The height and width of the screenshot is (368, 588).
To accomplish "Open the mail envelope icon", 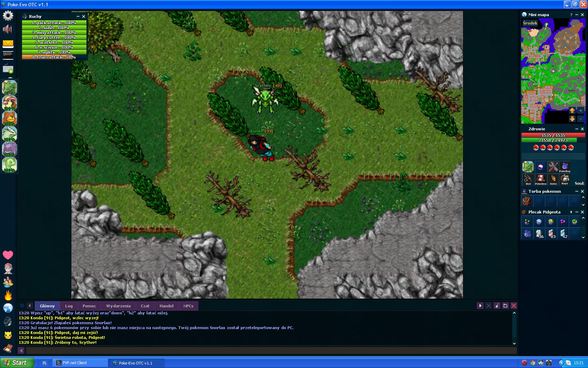I will (x=8, y=44).
